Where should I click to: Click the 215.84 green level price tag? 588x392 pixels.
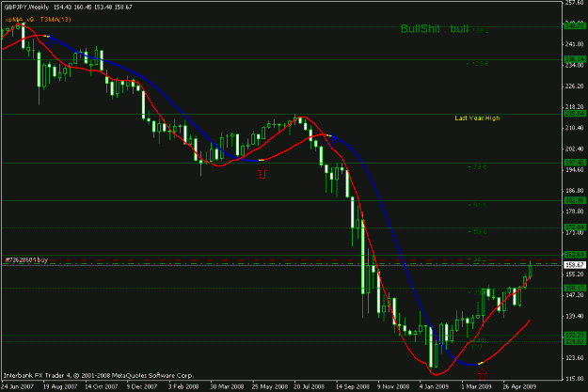click(575, 113)
